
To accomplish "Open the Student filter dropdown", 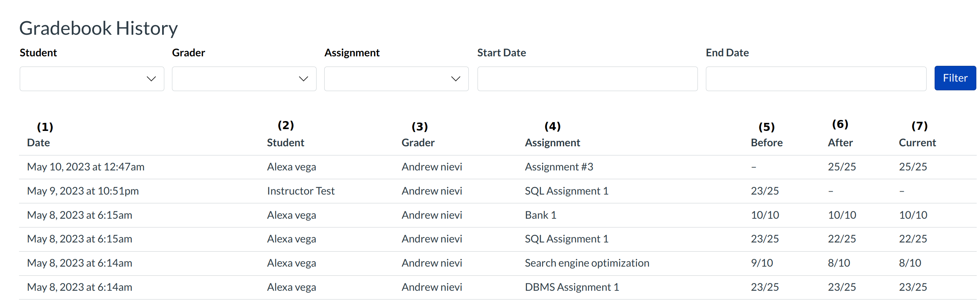I will [92, 79].
